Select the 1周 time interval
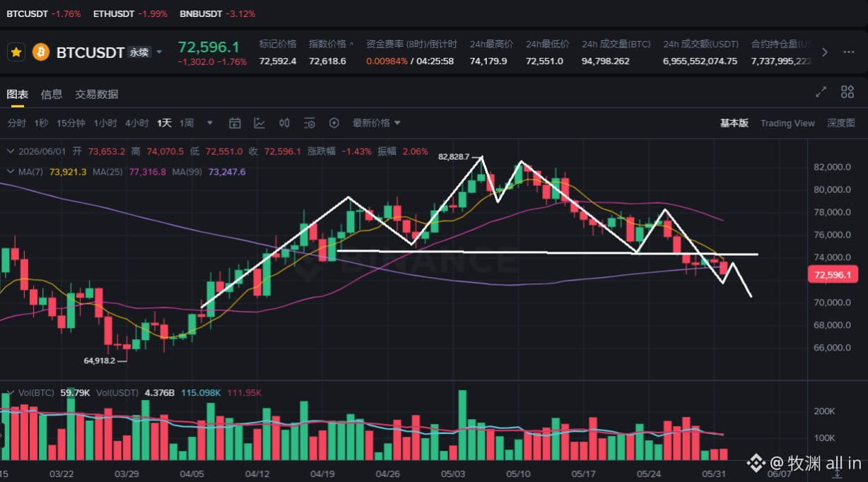This screenshot has width=868, height=482. (187, 123)
